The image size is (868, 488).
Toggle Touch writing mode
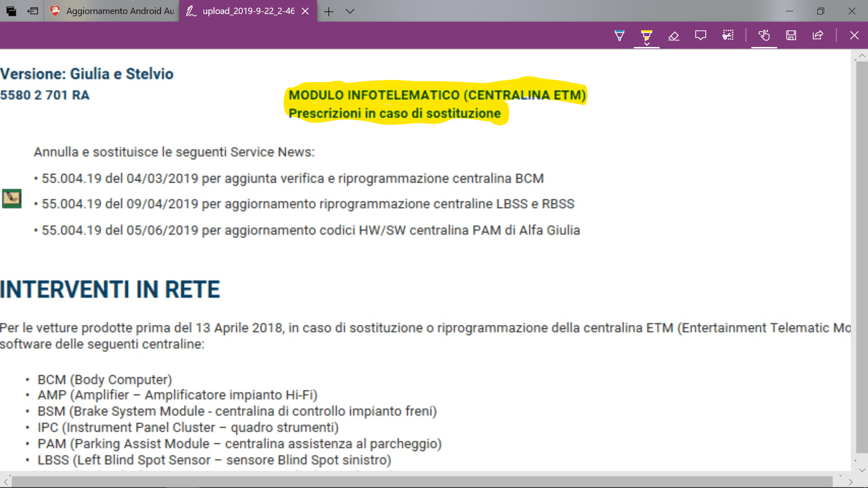(764, 35)
